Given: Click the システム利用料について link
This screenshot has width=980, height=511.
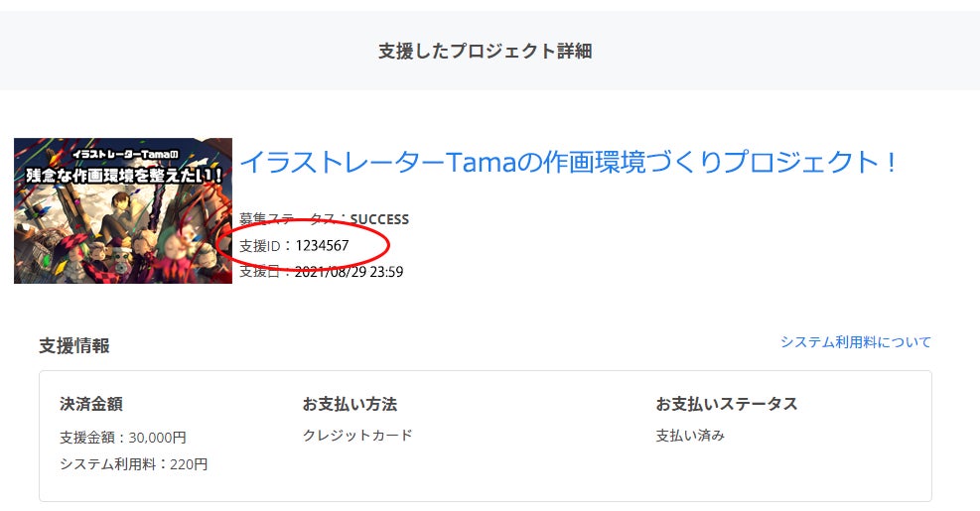Looking at the screenshot, I should (x=855, y=342).
